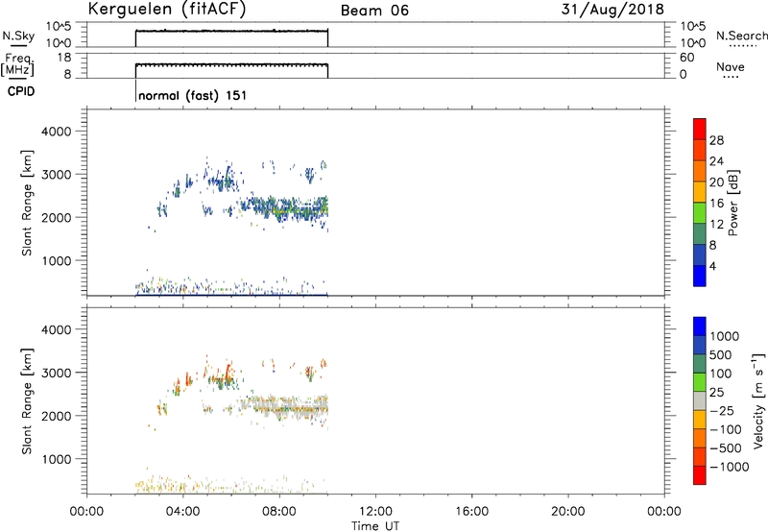768x532 pixels.
Task: Select the 'N.Sky' legend label
Action: pyautogui.click(x=18, y=36)
